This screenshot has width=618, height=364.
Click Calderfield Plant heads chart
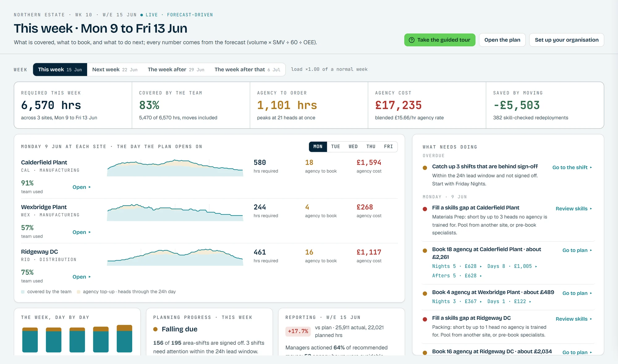(175, 168)
